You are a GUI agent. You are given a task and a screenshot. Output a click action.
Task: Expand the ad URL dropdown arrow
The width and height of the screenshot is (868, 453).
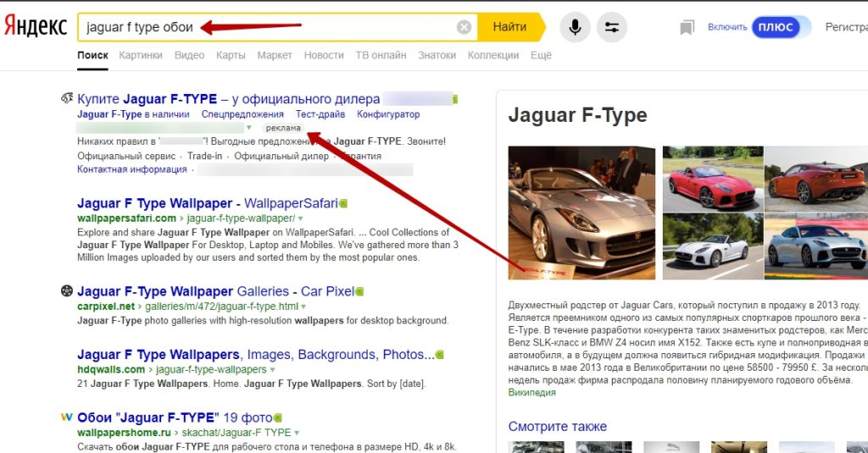(249, 128)
